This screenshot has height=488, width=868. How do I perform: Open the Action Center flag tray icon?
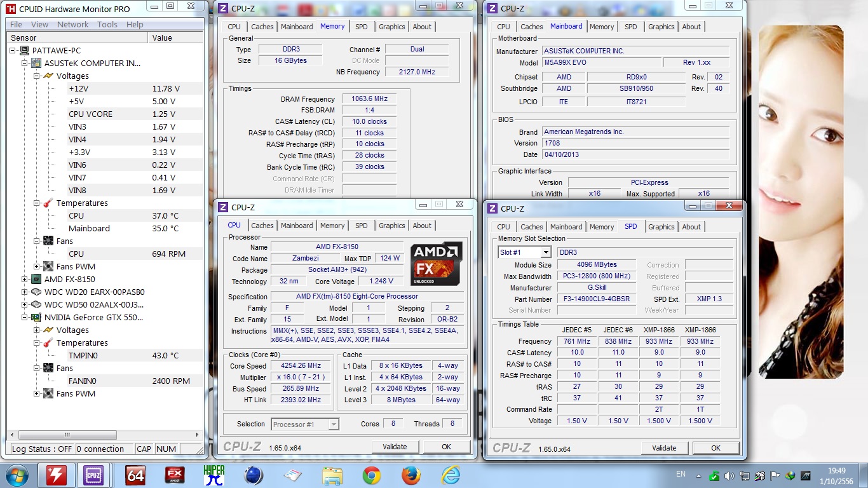click(x=775, y=475)
